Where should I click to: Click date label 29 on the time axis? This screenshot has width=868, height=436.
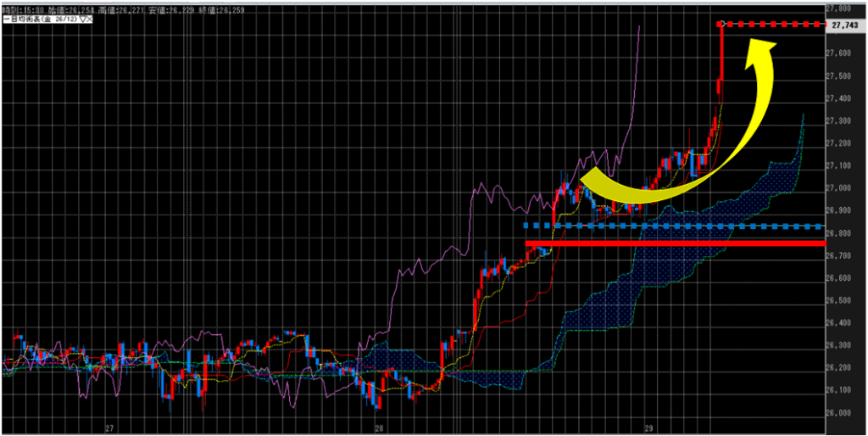pos(648,428)
